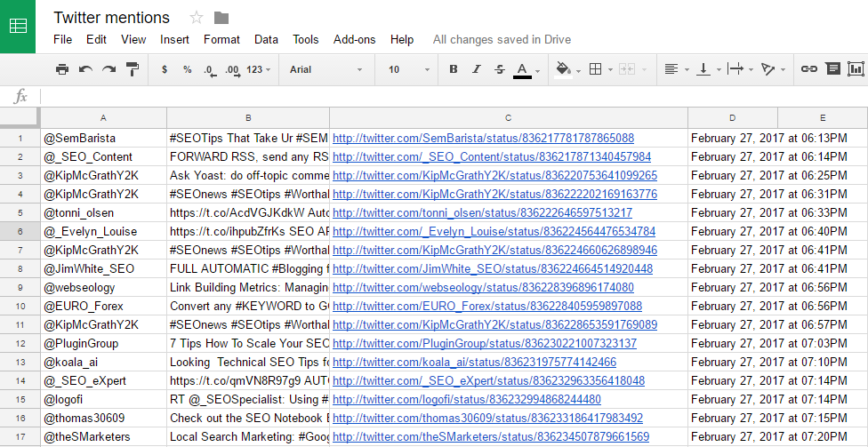
Task: Open the fill color picker
Action: [563, 69]
